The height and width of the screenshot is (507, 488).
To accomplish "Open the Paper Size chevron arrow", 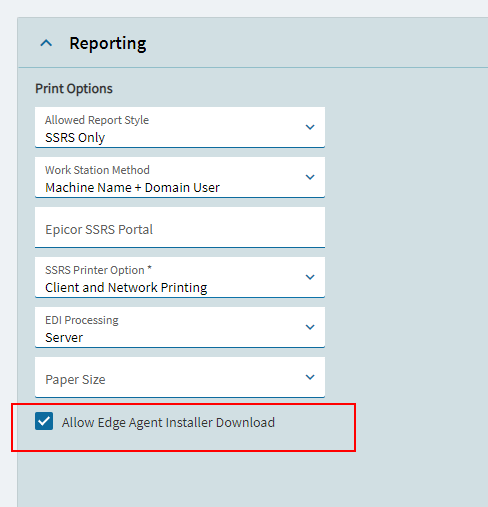I will coord(310,377).
